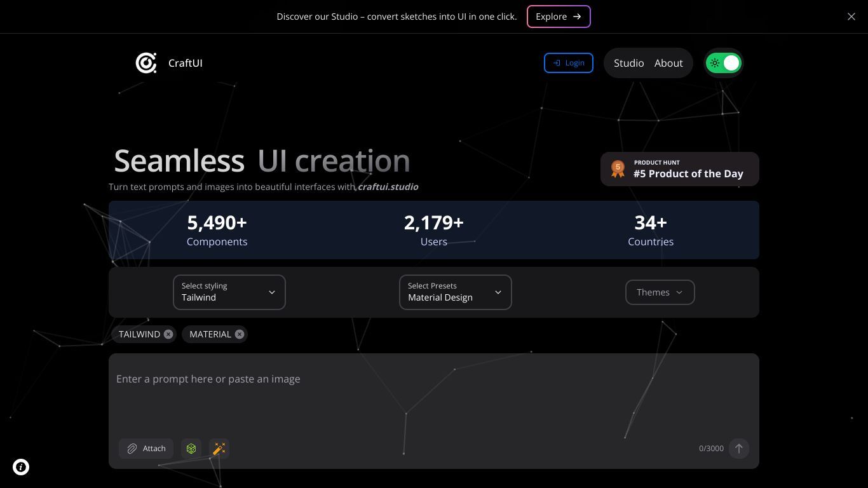Click the up-arrow submit prompt button
Viewport: 868px width, 488px height.
pyautogui.click(x=739, y=449)
